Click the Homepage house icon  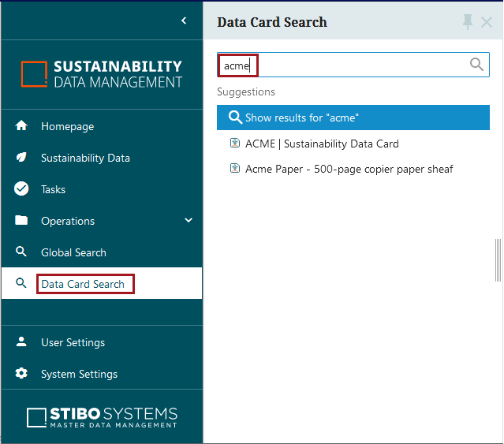click(22, 126)
